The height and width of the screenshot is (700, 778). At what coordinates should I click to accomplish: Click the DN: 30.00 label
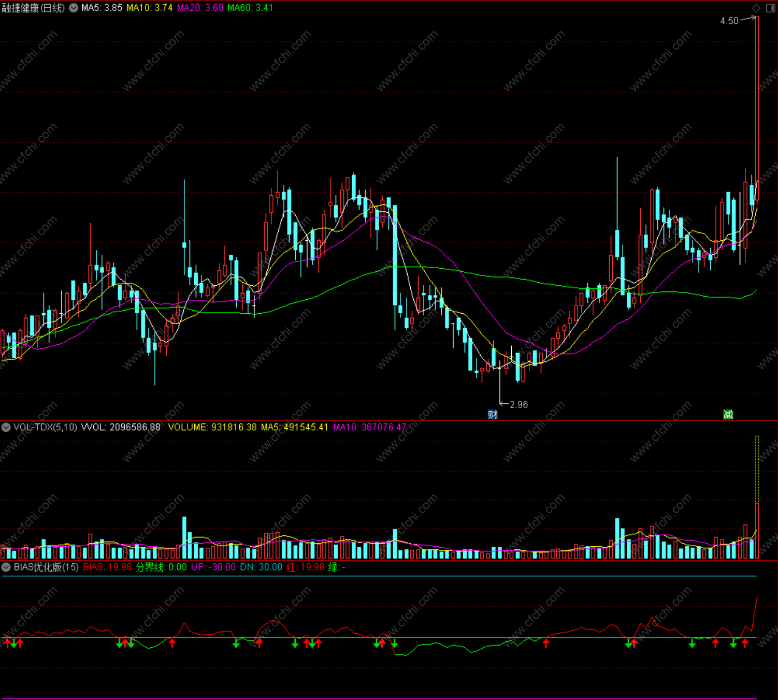261,567
